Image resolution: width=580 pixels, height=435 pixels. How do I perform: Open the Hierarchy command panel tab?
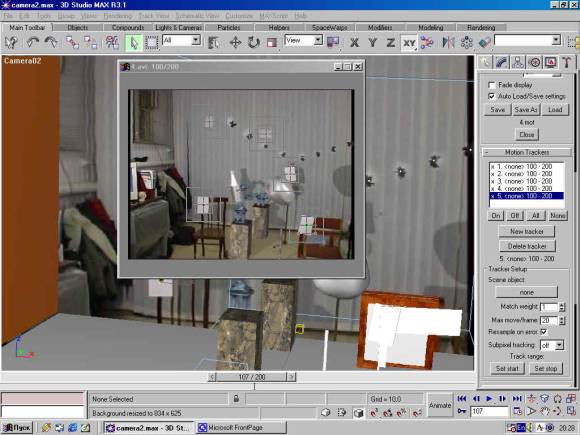click(x=518, y=62)
